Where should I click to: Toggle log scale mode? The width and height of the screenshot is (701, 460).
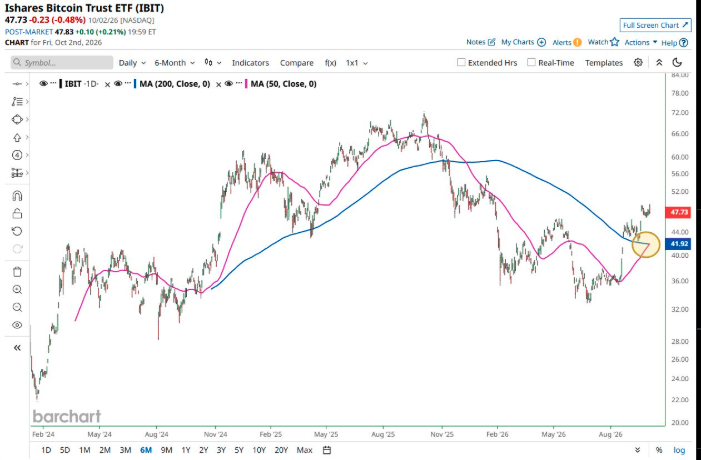(679, 450)
